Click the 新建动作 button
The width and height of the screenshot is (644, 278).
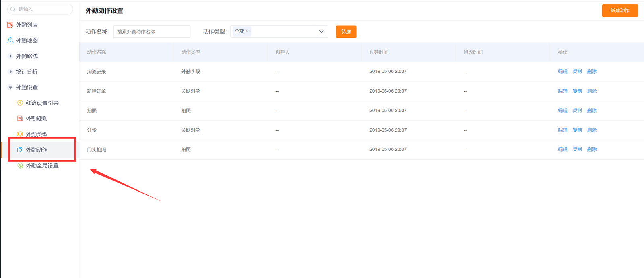[x=619, y=11]
